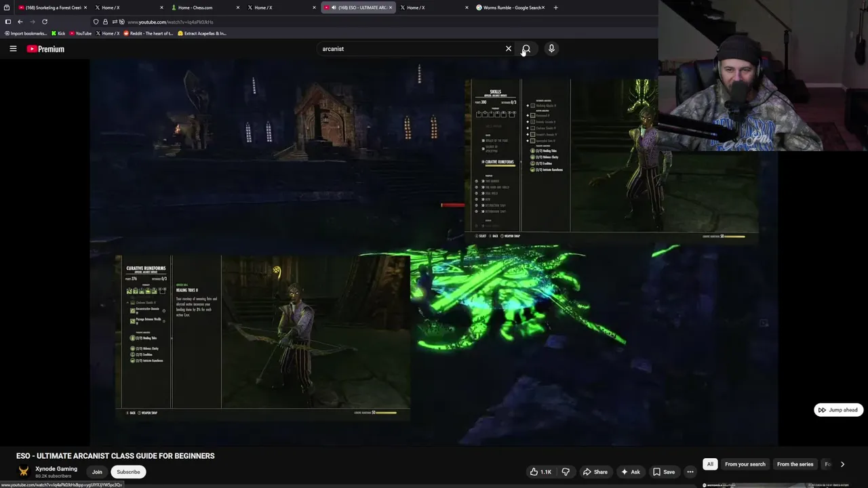Open the Reddit bookmark
This screenshot has height=488, width=868.
pyautogui.click(x=148, y=33)
